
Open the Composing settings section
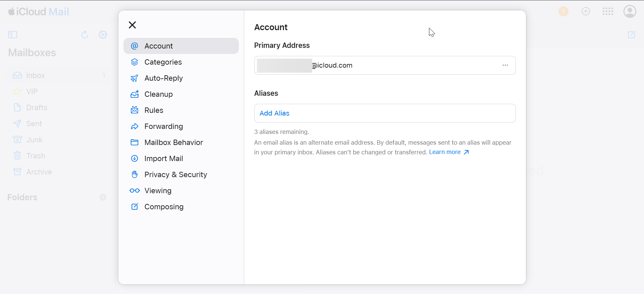[164, 207]
